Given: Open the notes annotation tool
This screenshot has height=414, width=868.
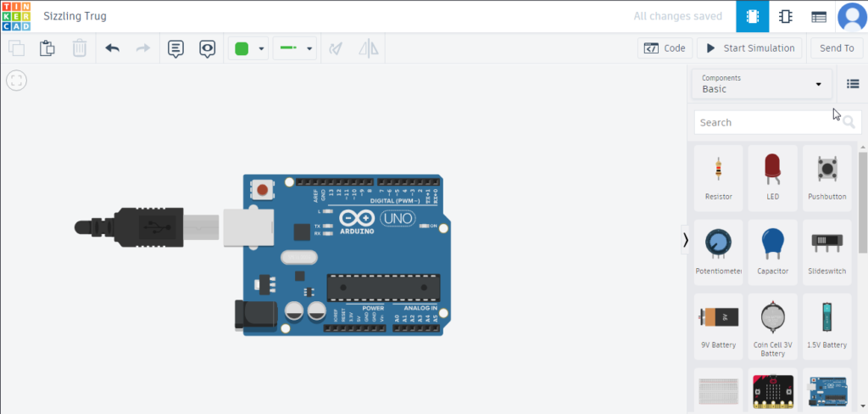Looking at the screenshot, I should click(175, 48).
